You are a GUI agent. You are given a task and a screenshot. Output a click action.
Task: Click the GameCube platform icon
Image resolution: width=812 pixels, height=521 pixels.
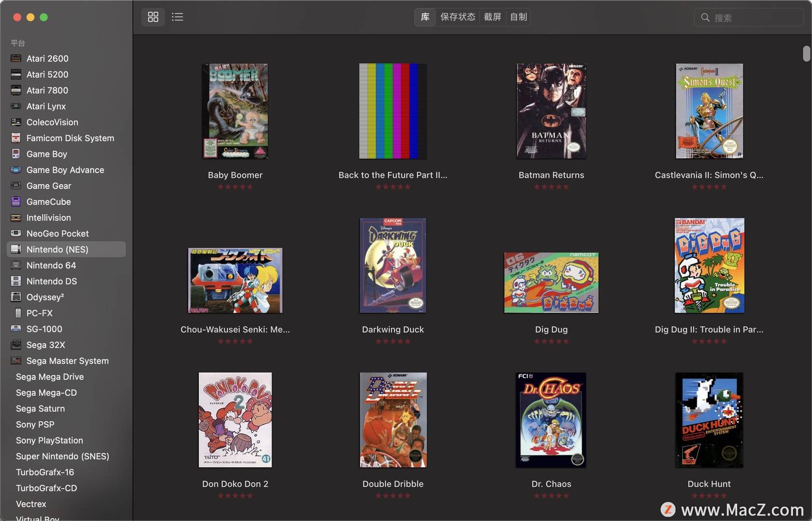tap(16, 202)
